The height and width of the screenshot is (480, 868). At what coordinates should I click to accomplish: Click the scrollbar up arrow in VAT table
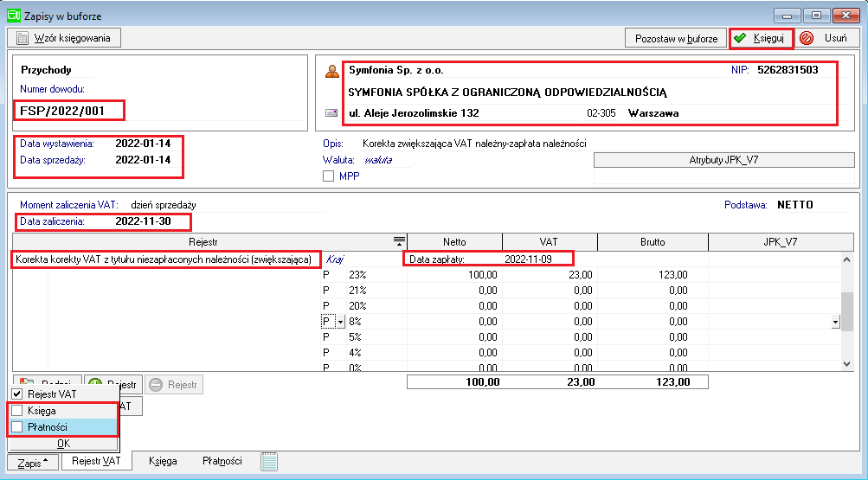846,259
